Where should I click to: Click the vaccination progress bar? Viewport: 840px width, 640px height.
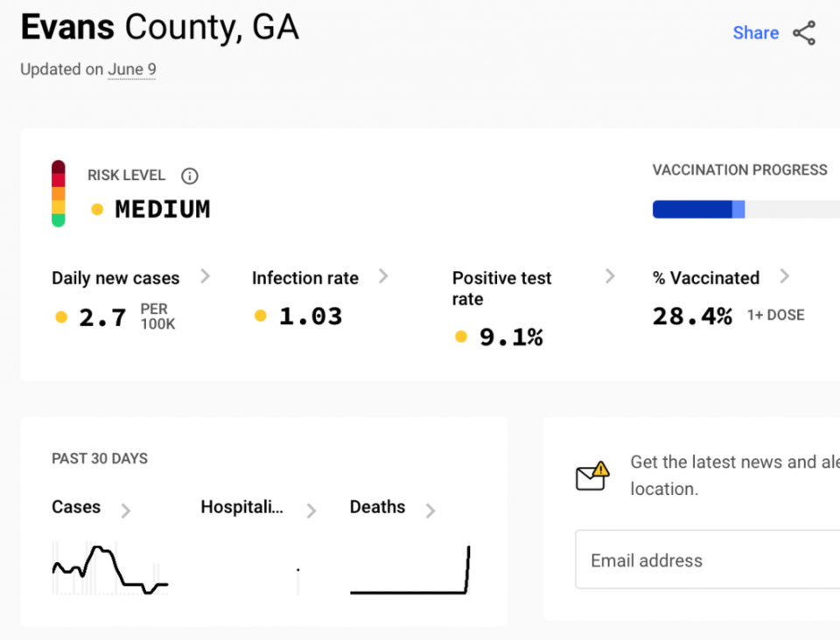(746, 209)
